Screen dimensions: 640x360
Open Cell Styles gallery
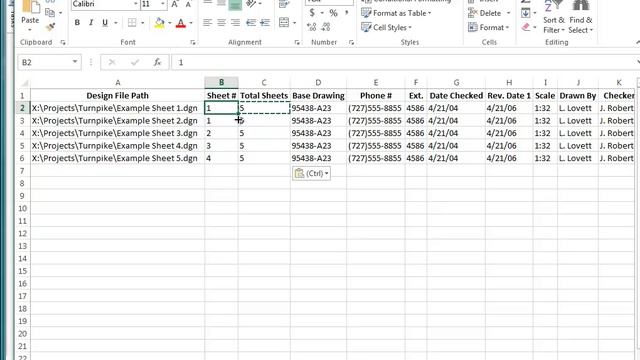pyautogui.click(x=387, y=27)
